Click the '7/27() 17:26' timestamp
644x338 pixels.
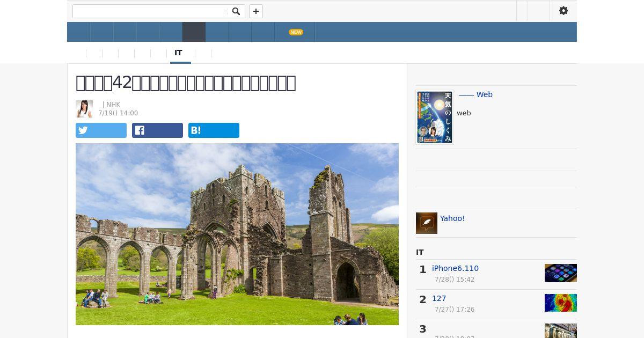click(455, 310)
